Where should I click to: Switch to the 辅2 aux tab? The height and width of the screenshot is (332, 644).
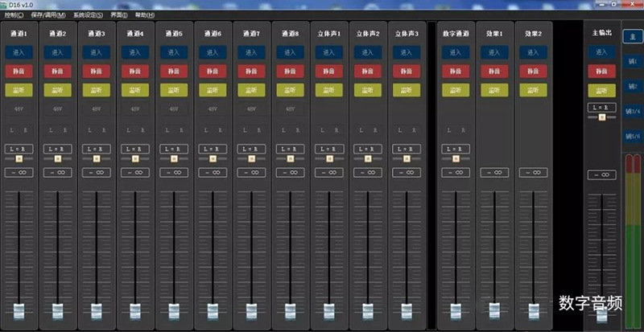pos(633,87)
